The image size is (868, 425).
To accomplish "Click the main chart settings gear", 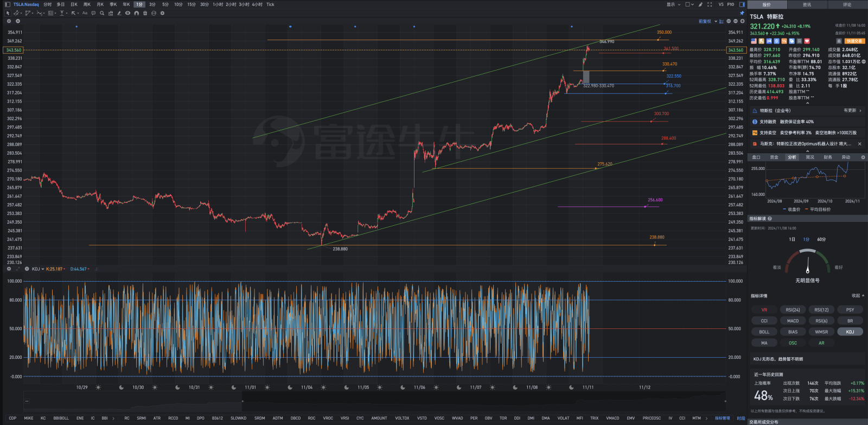I will tap(9, 21).
